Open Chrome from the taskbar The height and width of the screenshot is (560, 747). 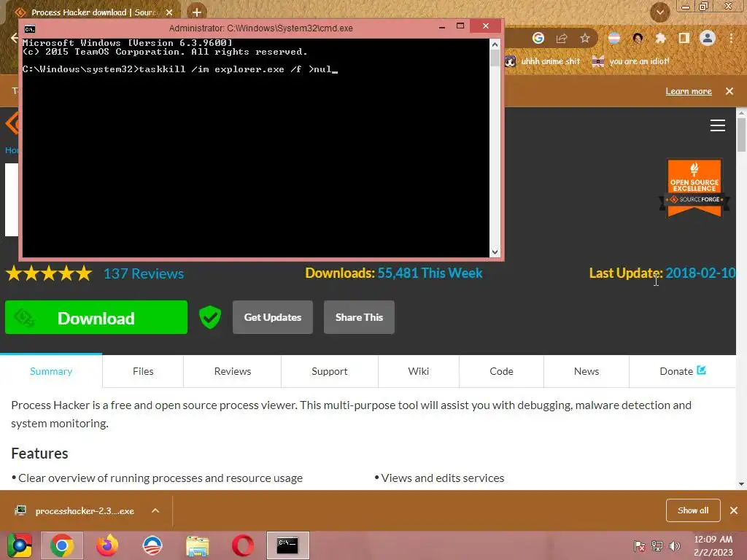62,545
